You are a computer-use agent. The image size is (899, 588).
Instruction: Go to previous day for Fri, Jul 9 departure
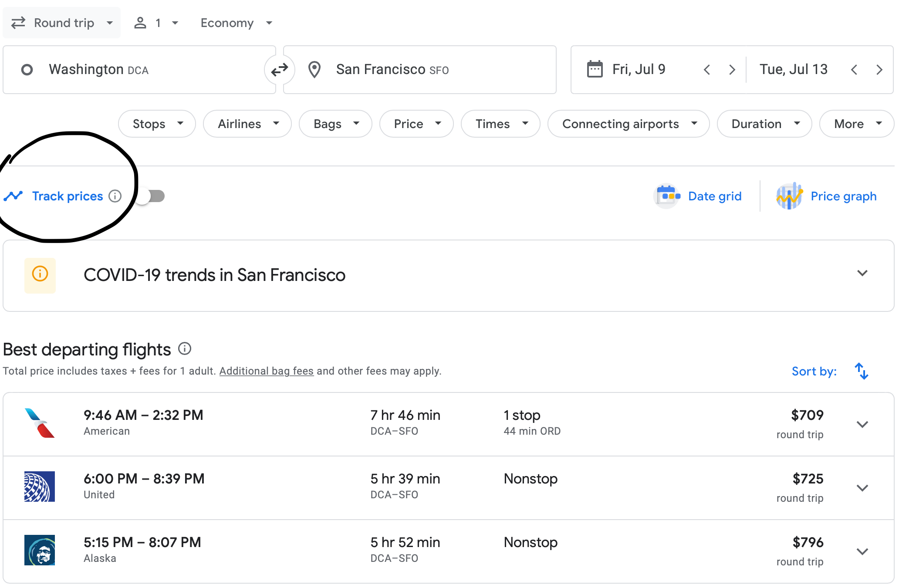pyautogui.click(x=707, y=70)
